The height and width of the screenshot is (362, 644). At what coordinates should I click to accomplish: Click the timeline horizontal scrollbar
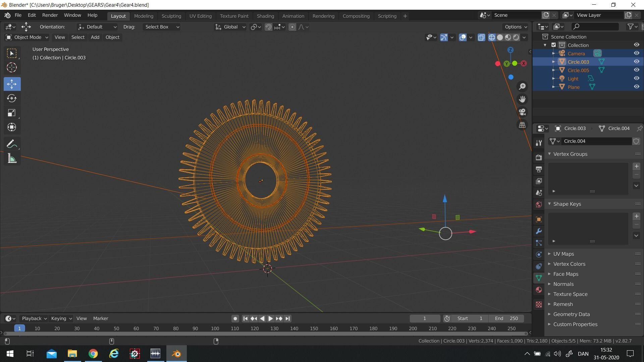click(x=265, y=334)
